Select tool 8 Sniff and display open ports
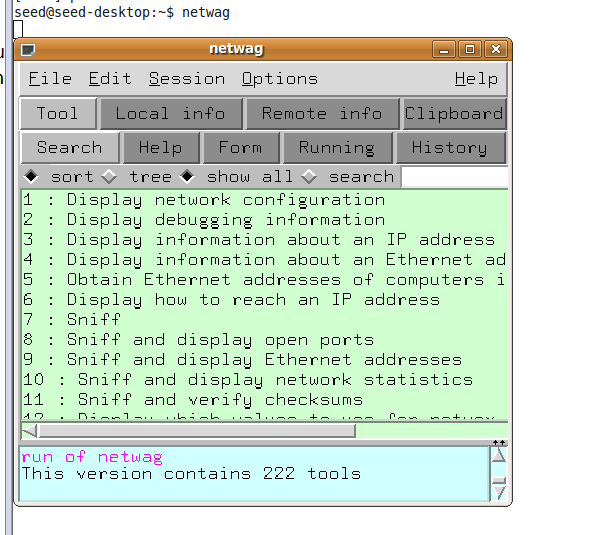The image size is (603, 535). tap(265, 340)
